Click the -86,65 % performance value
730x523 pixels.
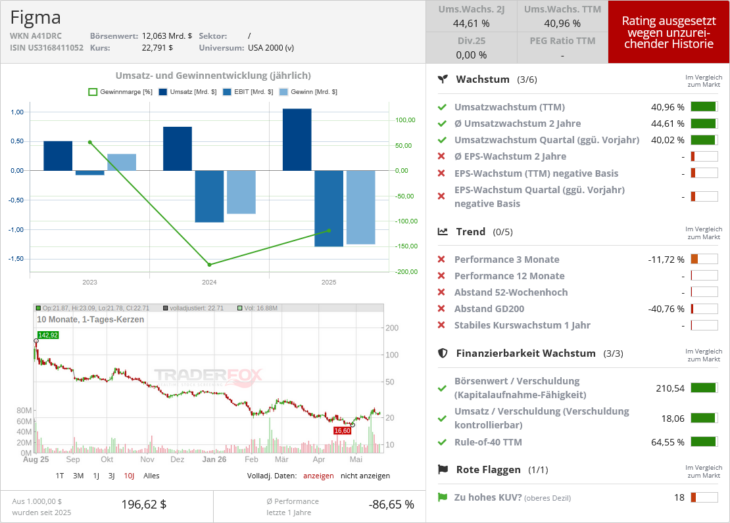(x=391, y=504)
